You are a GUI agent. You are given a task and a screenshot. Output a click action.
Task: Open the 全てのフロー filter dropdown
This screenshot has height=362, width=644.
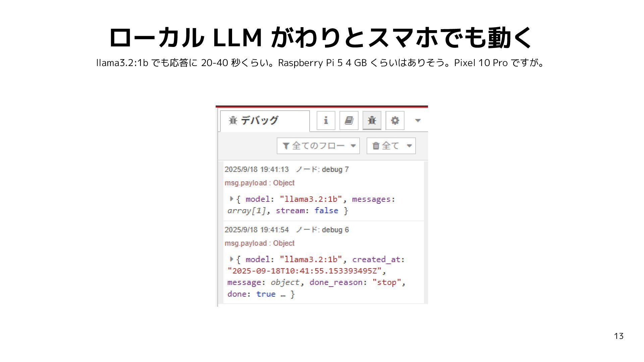tap(318, 146)
